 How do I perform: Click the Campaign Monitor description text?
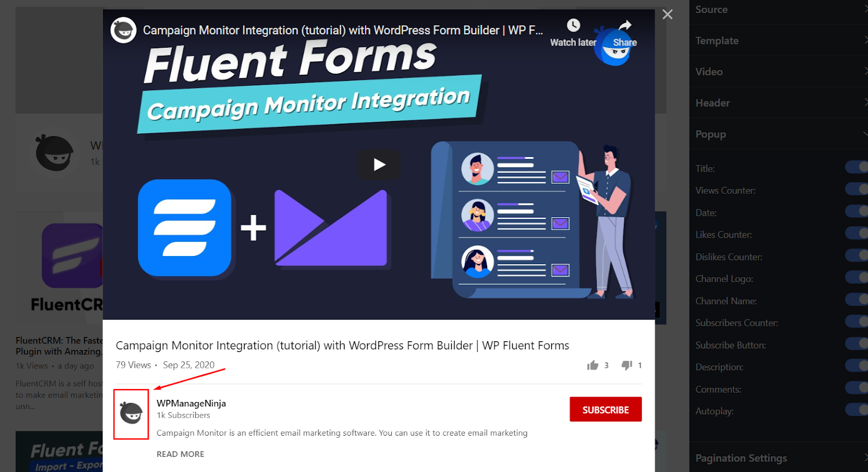(x=342, y=433)
